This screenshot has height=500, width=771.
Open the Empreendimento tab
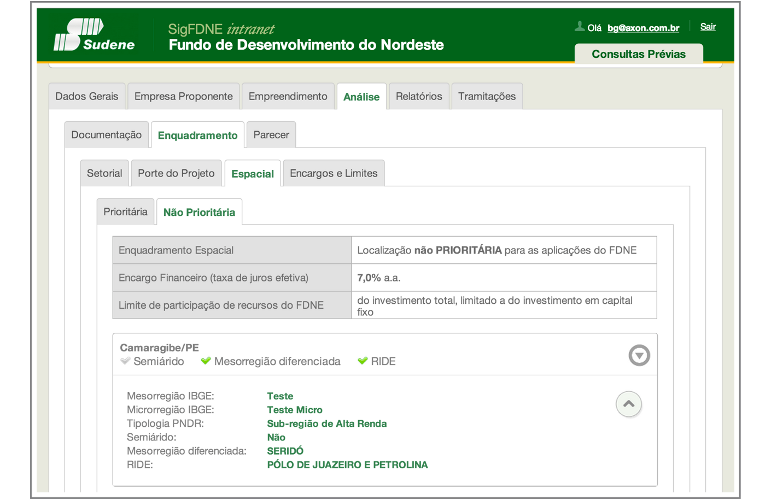click(x=288, y=96)
